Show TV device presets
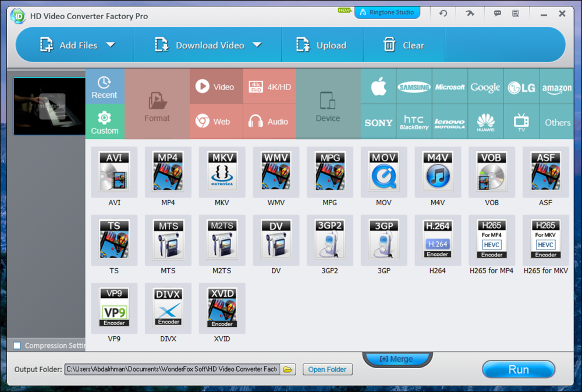This screenshot has height=392, width=582. point(521,122)
